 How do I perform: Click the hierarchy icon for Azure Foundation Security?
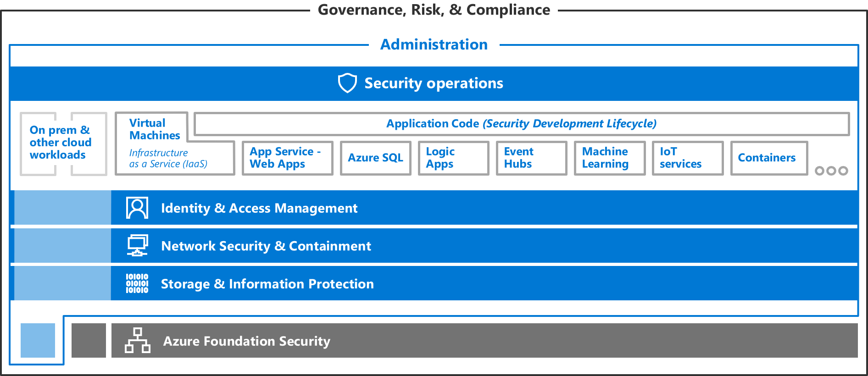tap(137, 340)
